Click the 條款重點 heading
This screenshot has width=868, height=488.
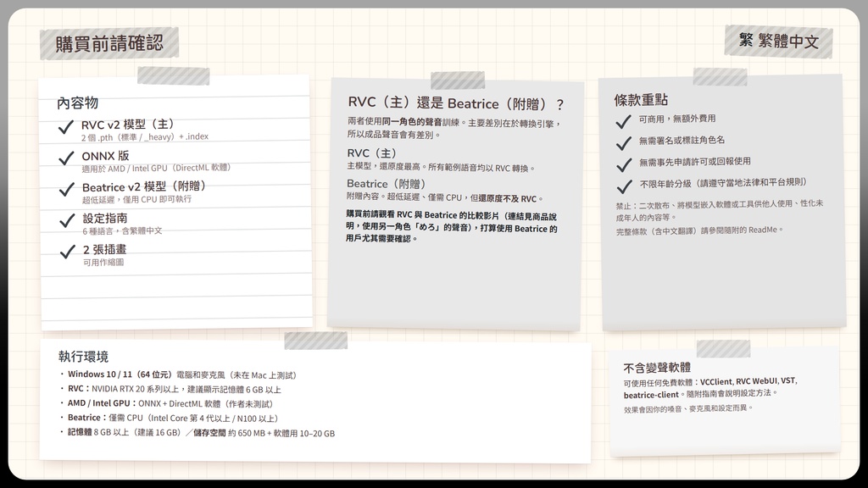[641, 100]
